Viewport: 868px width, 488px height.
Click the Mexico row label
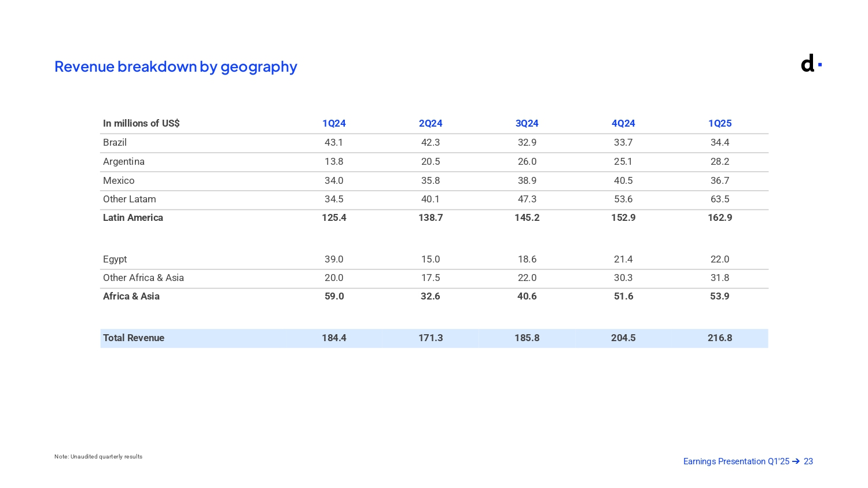click(119, 180)
